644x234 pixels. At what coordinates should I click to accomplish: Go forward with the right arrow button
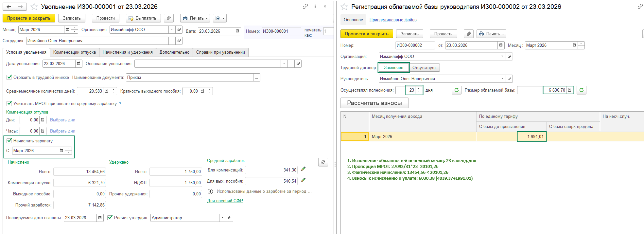(20, 7)
